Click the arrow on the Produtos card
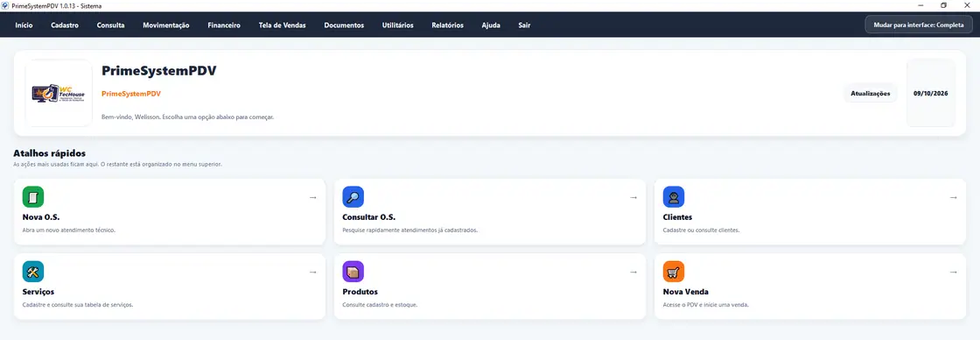Viewport: 980px width, 340px height. (633, 272)
